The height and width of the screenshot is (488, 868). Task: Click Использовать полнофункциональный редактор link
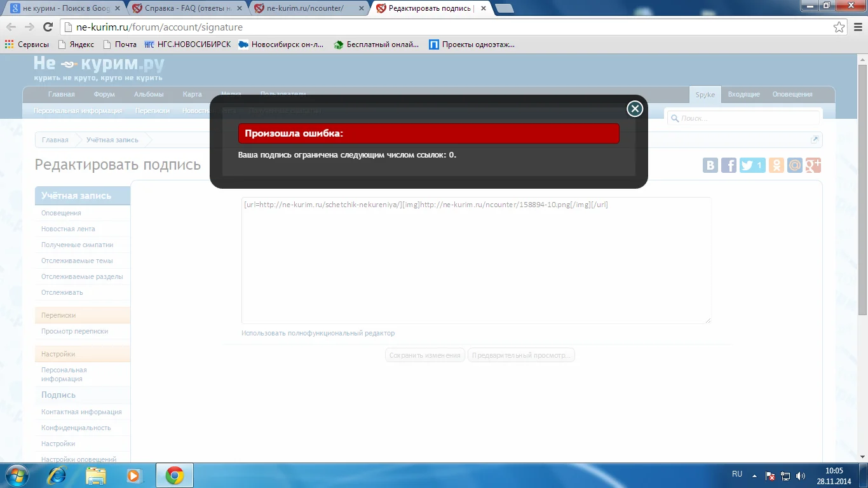tap(318, 333)
